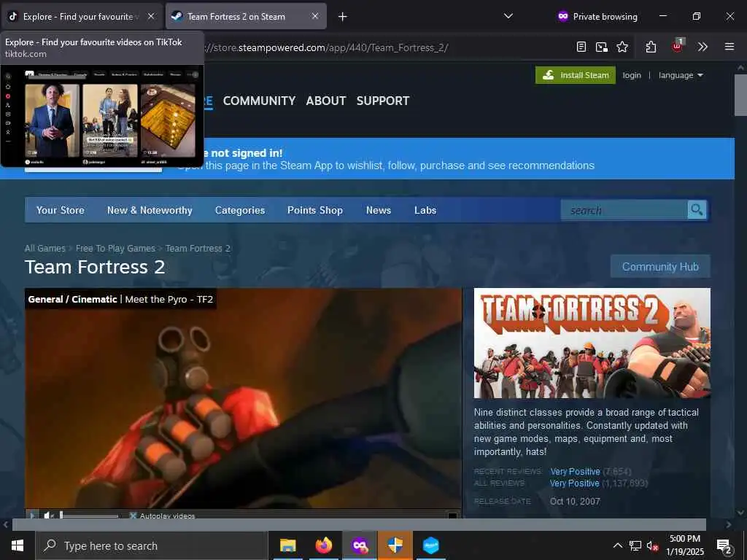The height and width of the screenshot is (560, 747).
Task: Click the Team Fortress 2 breadcrumb link
Action: coord(198,248)
